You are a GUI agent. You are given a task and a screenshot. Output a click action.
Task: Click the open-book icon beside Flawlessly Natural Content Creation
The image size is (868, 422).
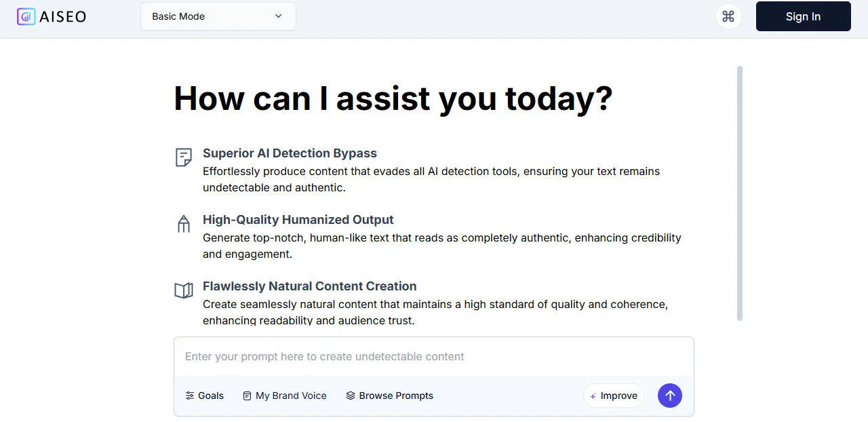coord(183,290)
